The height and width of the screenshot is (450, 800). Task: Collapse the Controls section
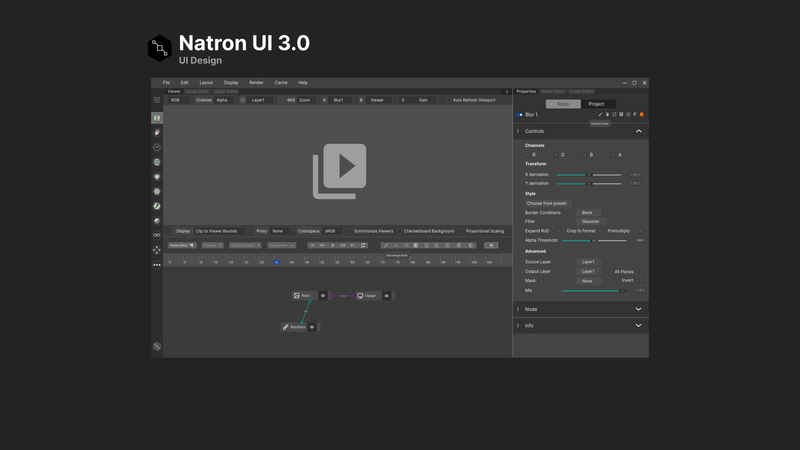point(638,131)
